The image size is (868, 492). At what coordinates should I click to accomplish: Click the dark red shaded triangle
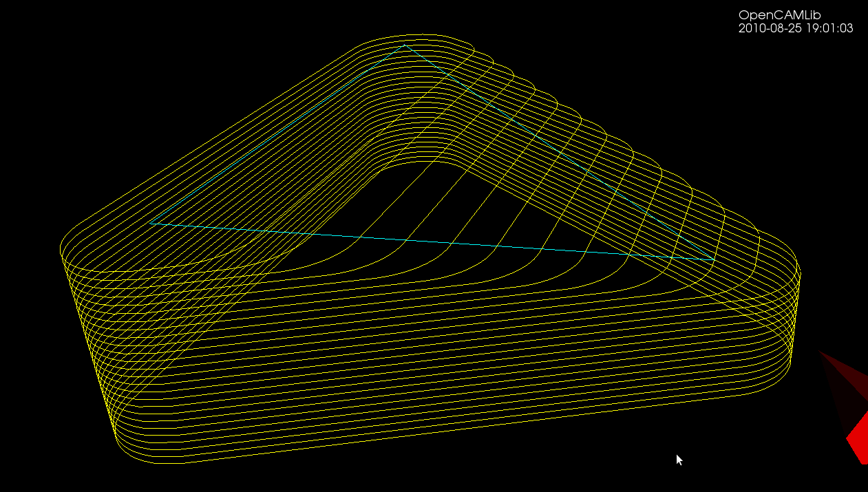[845, 385]
